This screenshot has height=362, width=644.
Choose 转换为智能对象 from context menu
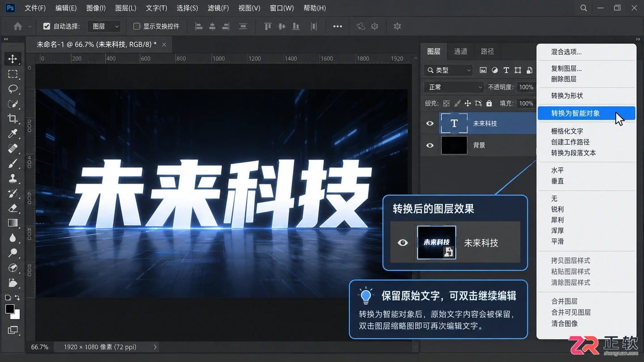586,114
